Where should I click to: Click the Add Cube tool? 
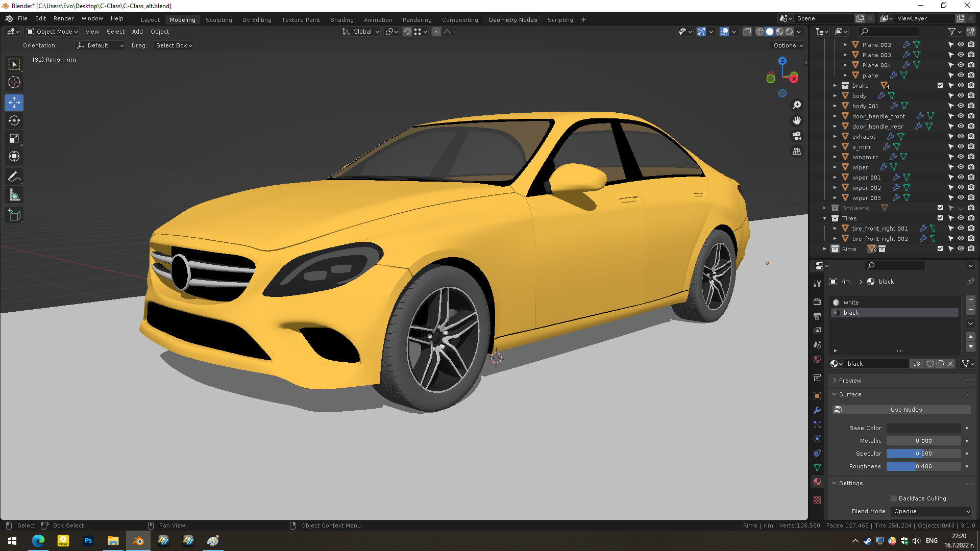point(14,215)
